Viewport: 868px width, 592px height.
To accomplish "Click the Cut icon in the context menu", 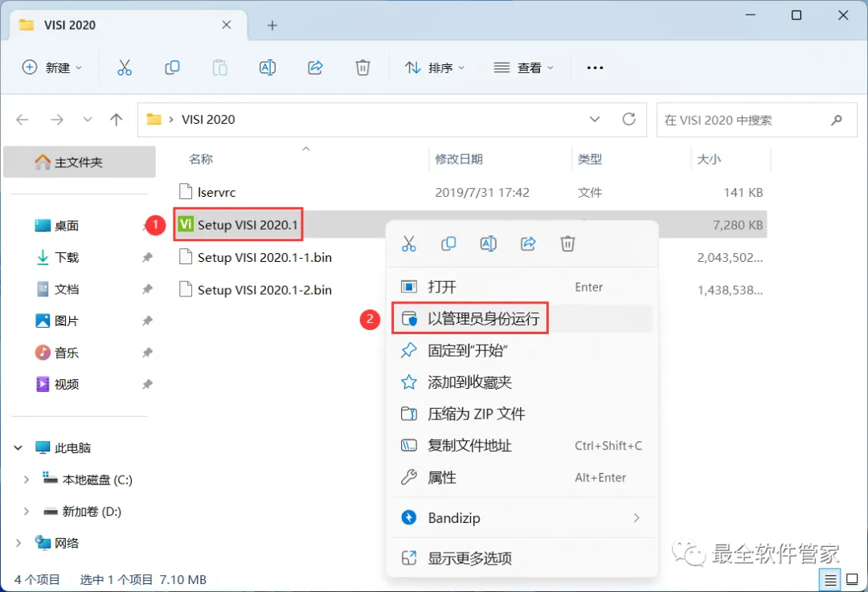I will point(409,243).
